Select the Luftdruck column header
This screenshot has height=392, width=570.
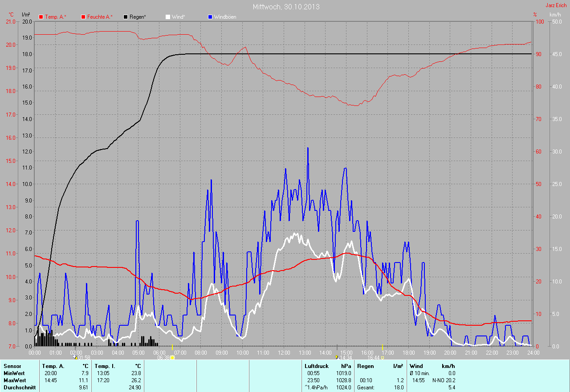point(317,366)
